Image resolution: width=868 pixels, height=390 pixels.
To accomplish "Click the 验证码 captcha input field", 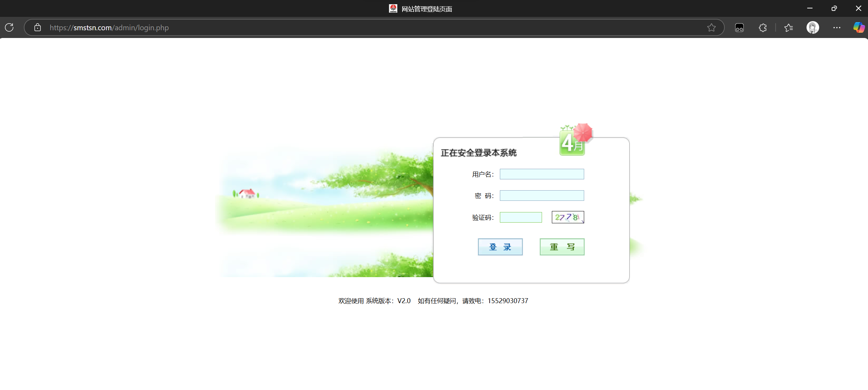I will coord(521,217).
